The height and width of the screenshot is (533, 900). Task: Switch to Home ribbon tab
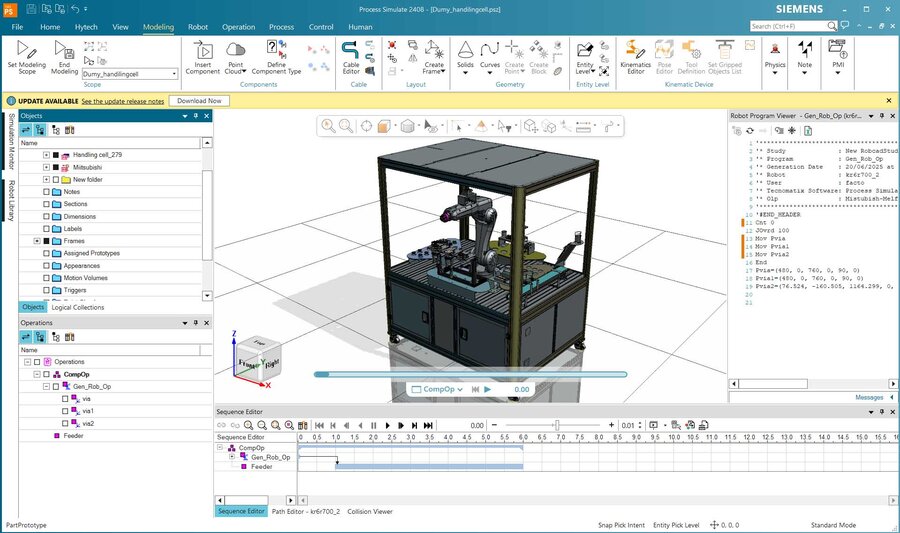tap(50, 27)
